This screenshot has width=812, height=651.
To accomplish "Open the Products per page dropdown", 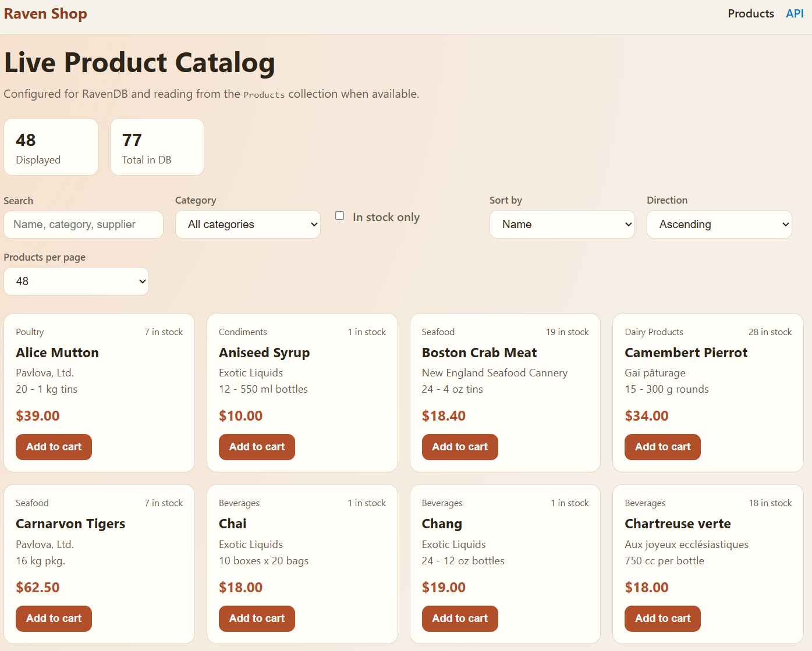I will click(76, 282).
